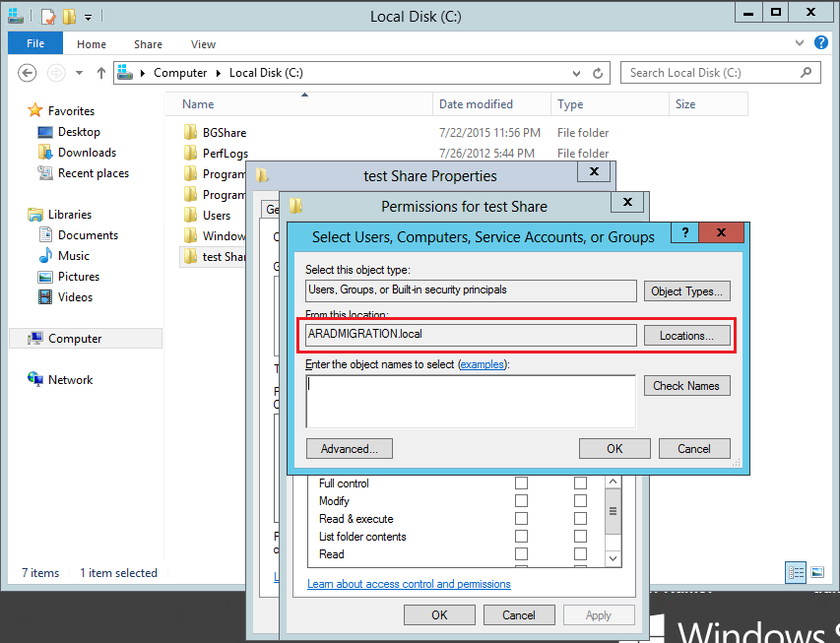
Task: Open the Downloads folder from Favorites
Action: (x=90, y=152)
